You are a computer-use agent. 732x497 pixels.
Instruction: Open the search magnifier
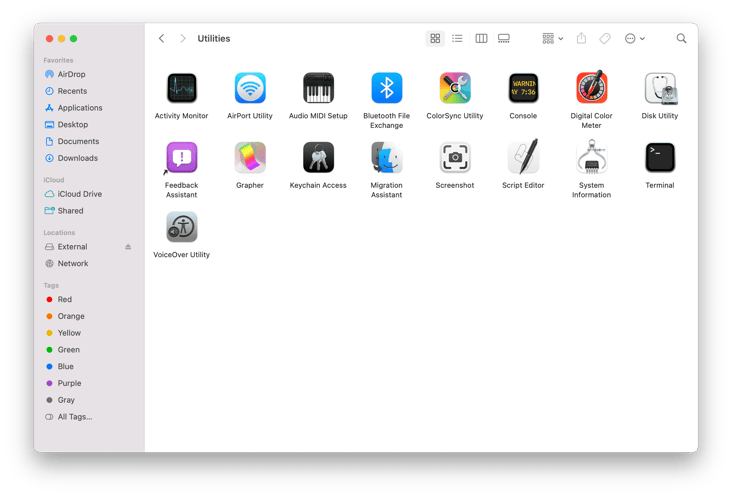(x=682, y=38)
